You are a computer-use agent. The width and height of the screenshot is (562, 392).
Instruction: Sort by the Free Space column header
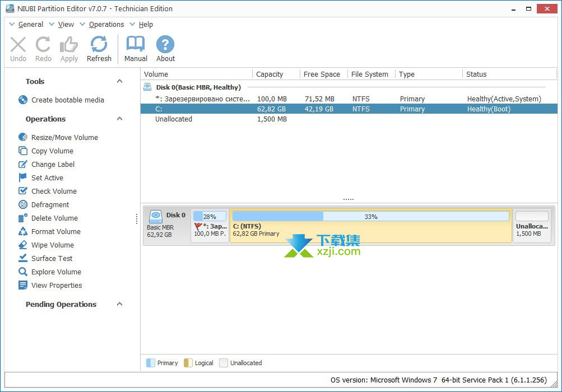pyautogui.click(x=324, y=74)
